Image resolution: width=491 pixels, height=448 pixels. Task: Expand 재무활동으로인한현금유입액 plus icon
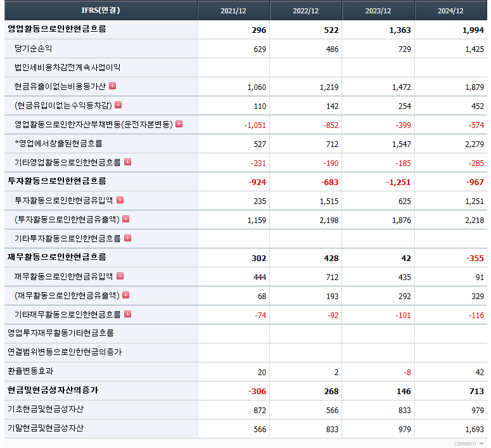[120, 276]
